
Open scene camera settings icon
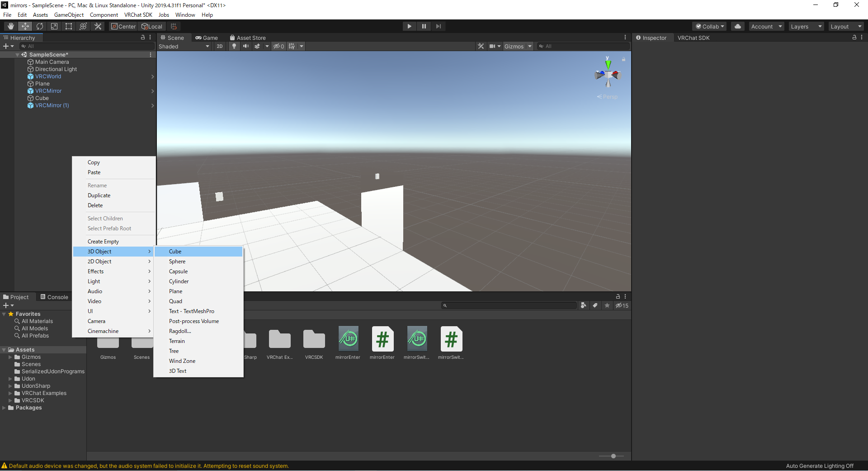(x=492, y=46)
